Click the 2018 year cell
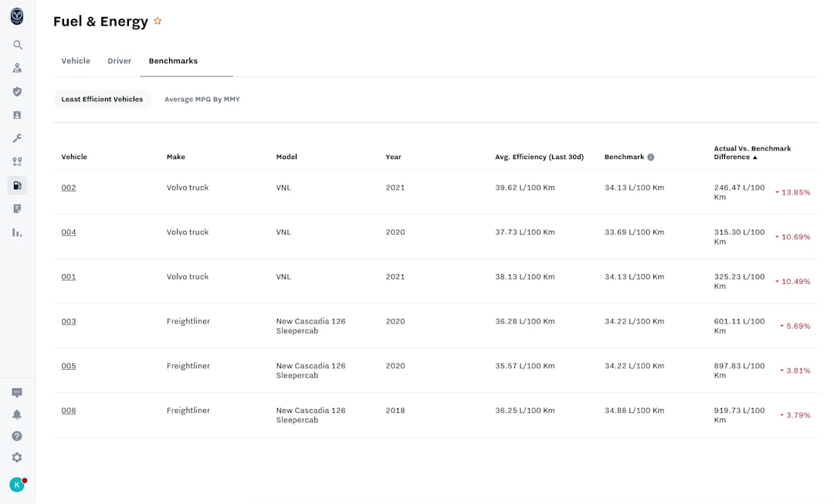Screen dimensions: 834x504 coord(395,411)
